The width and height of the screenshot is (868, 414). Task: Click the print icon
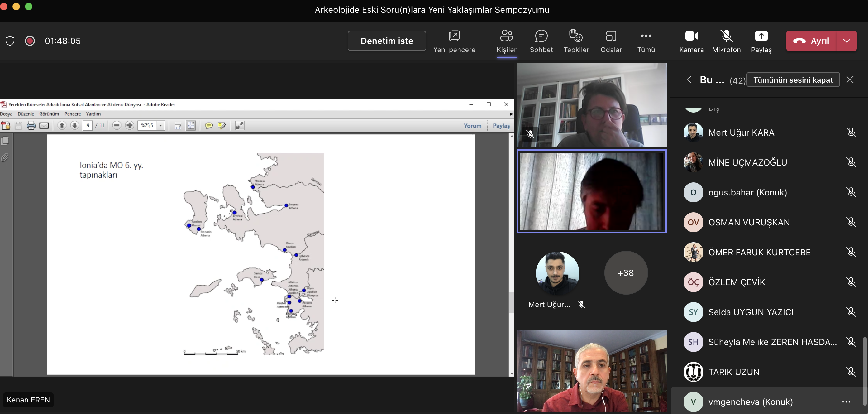(31, 125)
